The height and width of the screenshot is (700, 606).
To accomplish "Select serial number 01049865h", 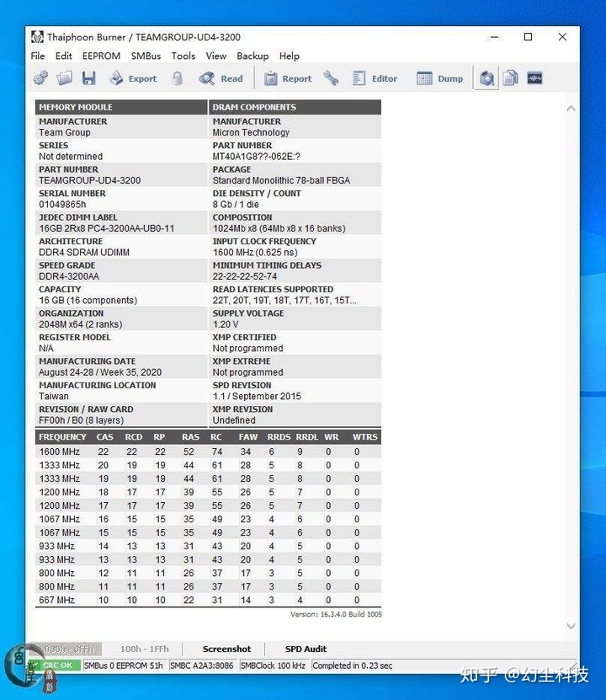I will tap(62, 204).
